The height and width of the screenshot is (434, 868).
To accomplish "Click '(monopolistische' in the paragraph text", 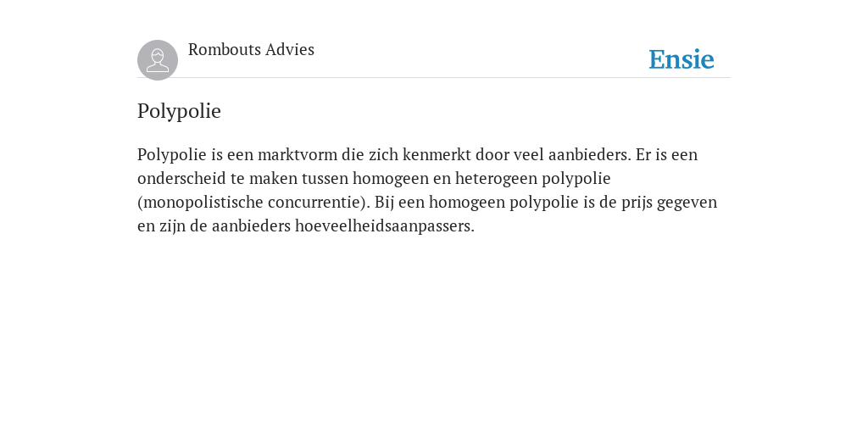I will point(200,203).
